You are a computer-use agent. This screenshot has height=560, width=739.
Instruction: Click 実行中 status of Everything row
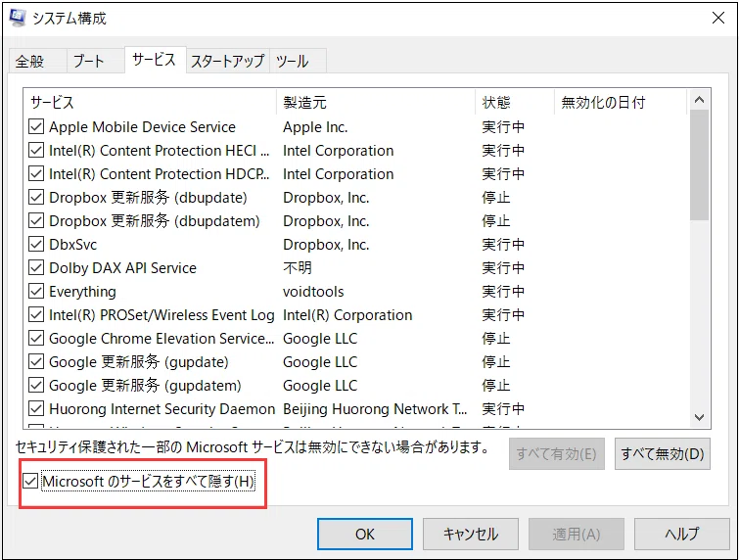tap(503, 292)
